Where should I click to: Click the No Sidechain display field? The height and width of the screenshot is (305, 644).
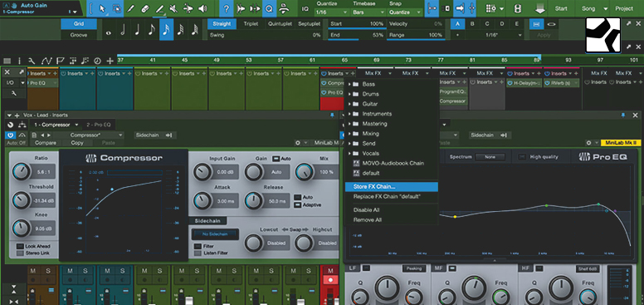pyautogui.click(x=215, y=234)
